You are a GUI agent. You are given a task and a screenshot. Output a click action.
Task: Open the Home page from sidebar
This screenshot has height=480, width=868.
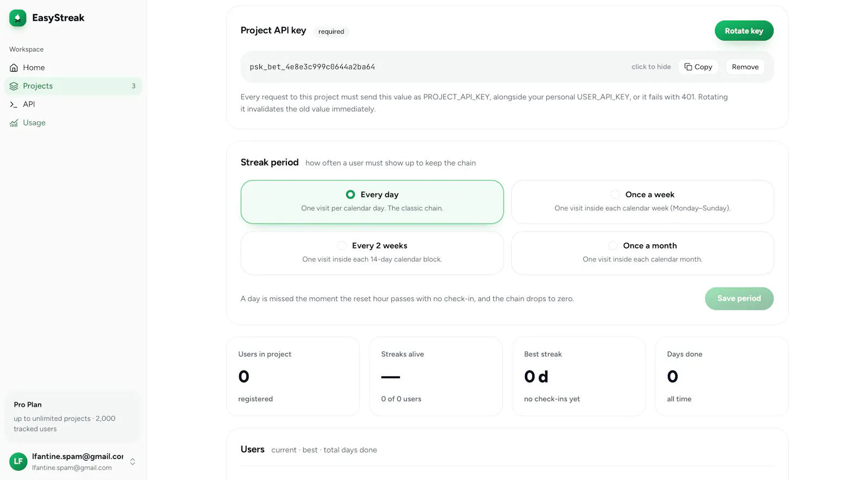click(x=73, y=68)
